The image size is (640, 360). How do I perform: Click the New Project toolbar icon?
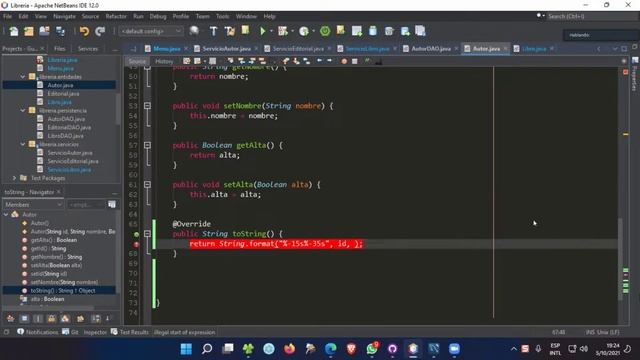(29, 31)
